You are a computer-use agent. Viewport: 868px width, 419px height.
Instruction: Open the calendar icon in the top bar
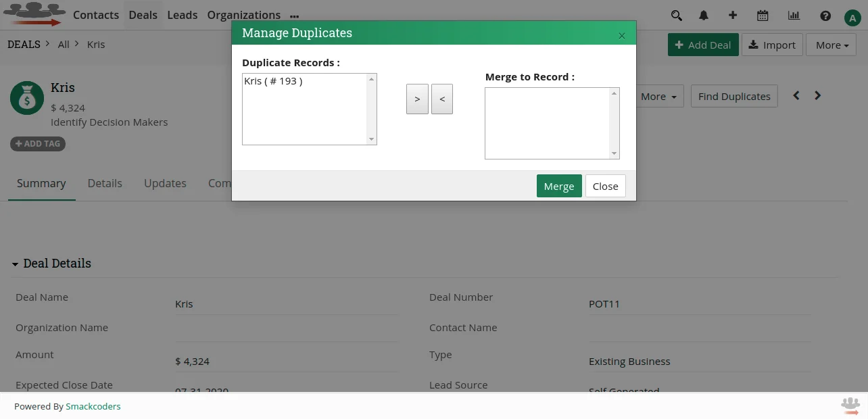pyautogui.click(x=763, y=15)
